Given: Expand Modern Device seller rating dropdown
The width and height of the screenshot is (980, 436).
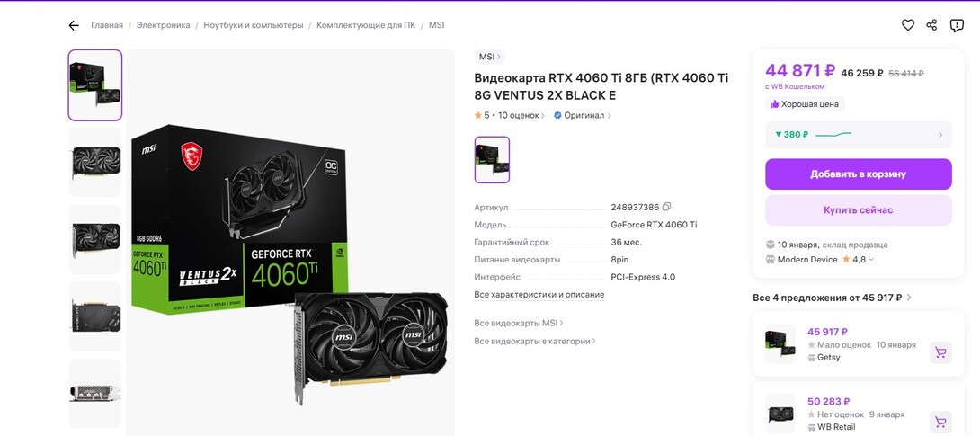Looking at the screenshot, I should point(871,259).
